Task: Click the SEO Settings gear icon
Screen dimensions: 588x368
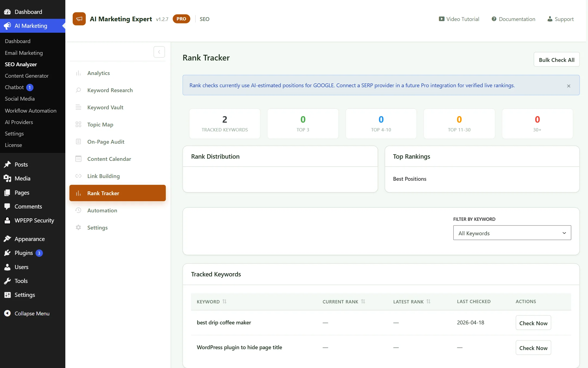Action: (78, 228)
